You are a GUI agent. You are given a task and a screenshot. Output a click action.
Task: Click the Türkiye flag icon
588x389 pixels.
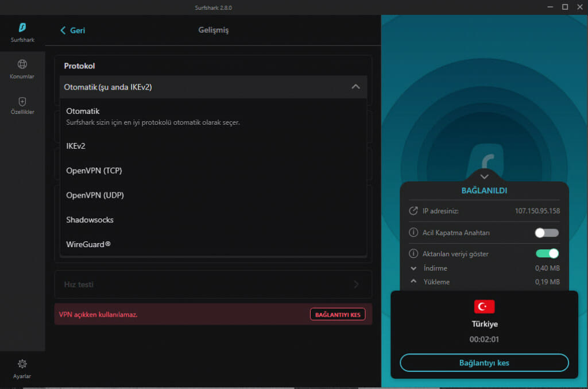[x=484, y=306]
